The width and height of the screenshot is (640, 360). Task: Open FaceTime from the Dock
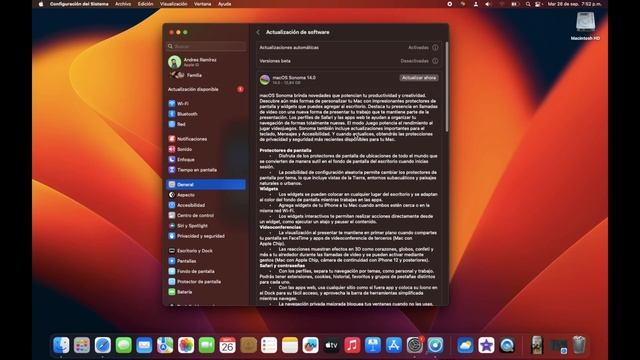pyautogui.click(x=207, y=345)
